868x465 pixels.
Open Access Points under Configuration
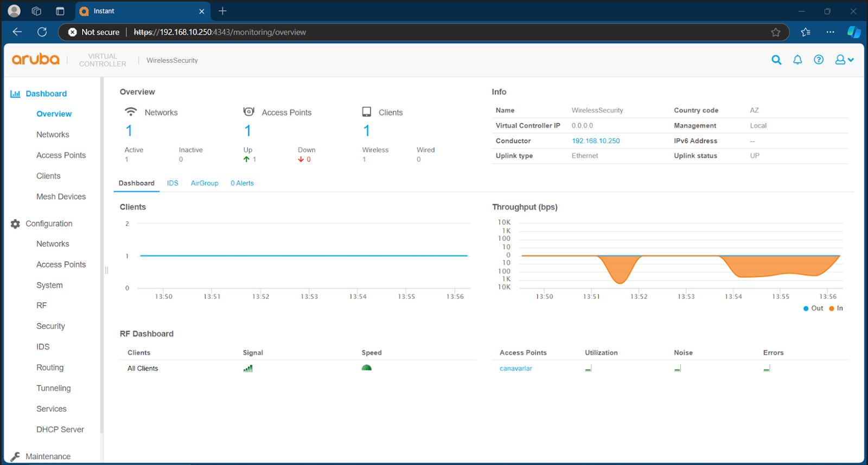61,264
